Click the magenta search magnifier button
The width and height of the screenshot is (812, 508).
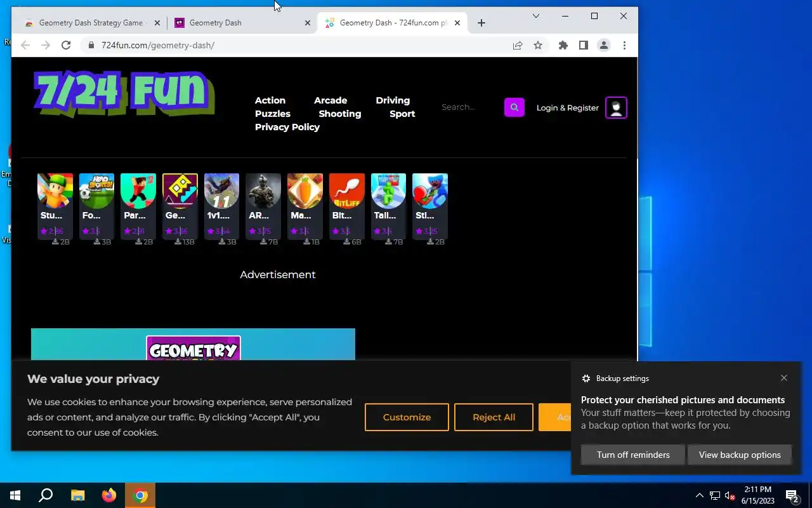pos(514,107)
